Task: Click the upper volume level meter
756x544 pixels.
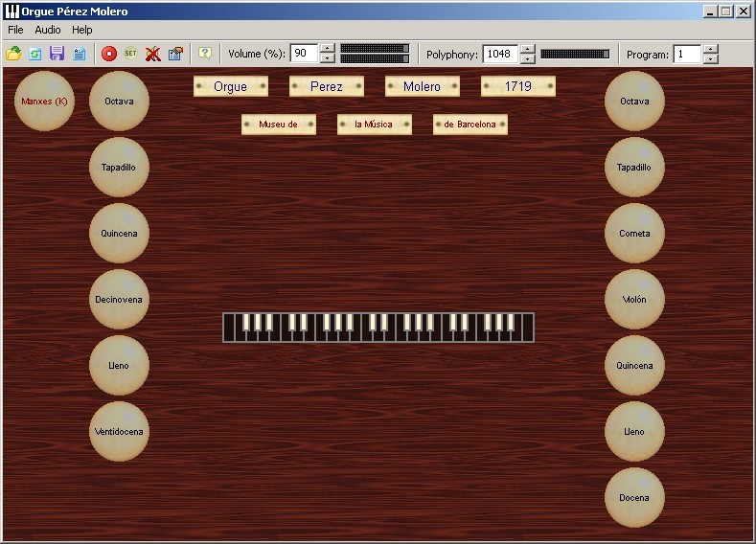Action: pos(375,48)
